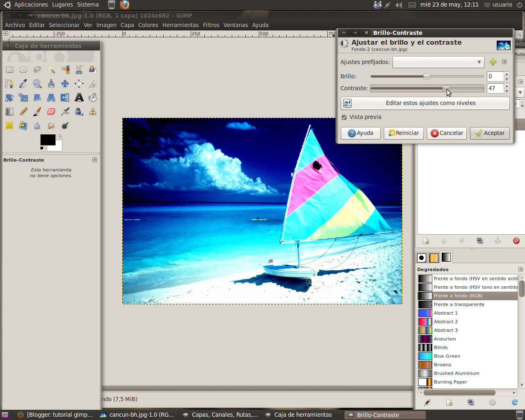Open the Filtros menu

[211, 25]
